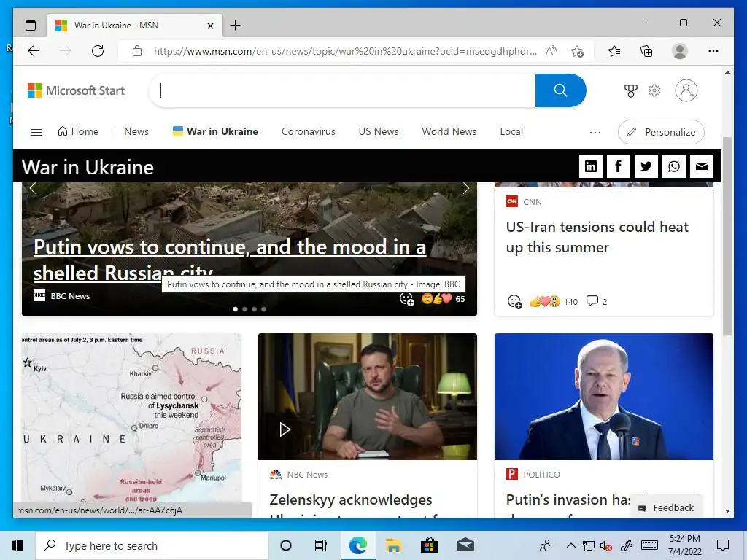Viewport: 747px width, 560px height.
Task: Open the tab actions menu icon
Action: click(31, 26)
